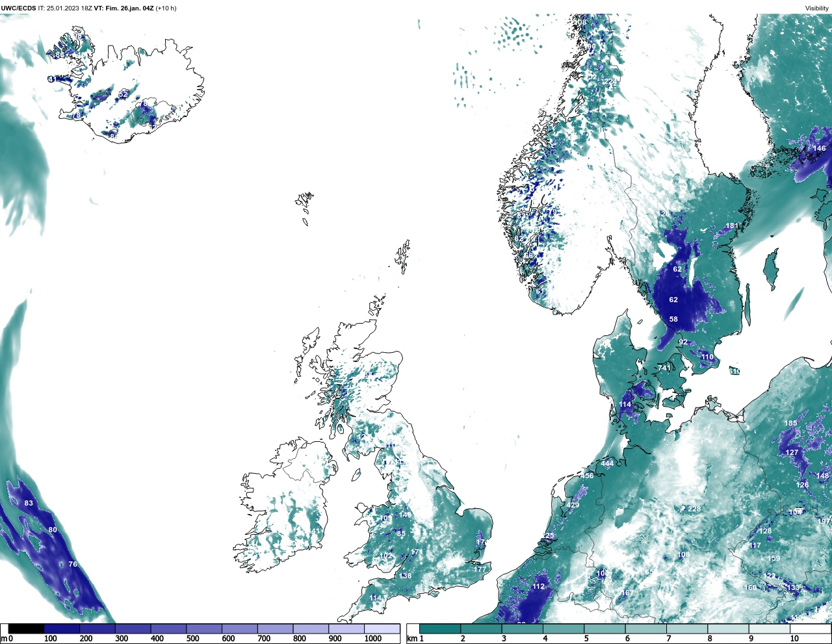Click the '148' value at the east edge

pyautogui.click(x=822, y=476)
